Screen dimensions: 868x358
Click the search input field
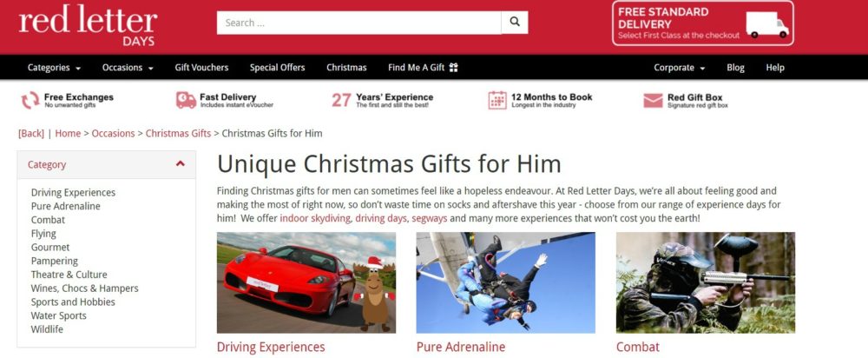(x=358, y=23)
